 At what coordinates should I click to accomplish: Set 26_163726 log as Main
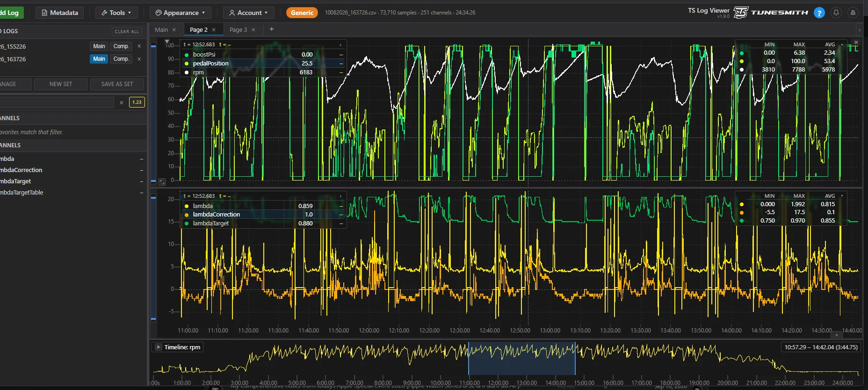pyautogui.click(x=99, y=59)
